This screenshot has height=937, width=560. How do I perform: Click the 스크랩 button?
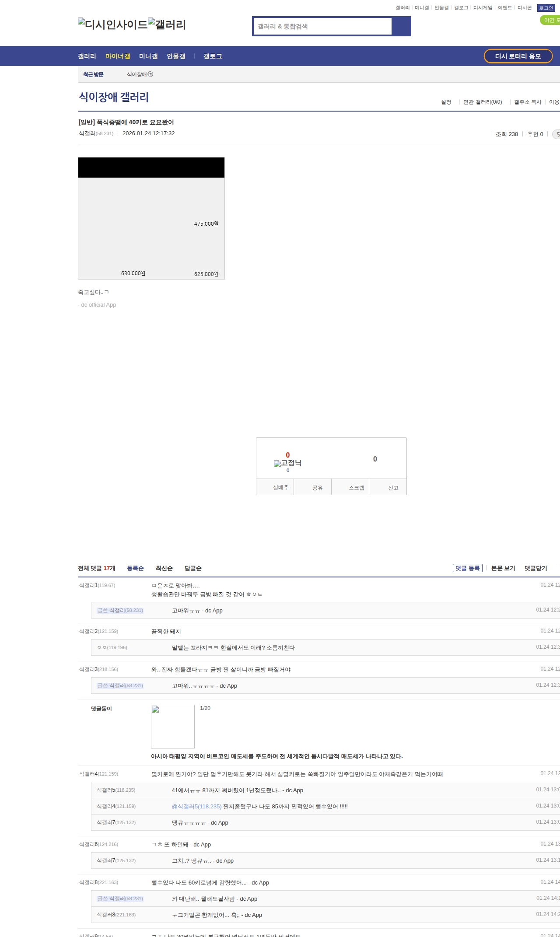click(x=350, y=487)
